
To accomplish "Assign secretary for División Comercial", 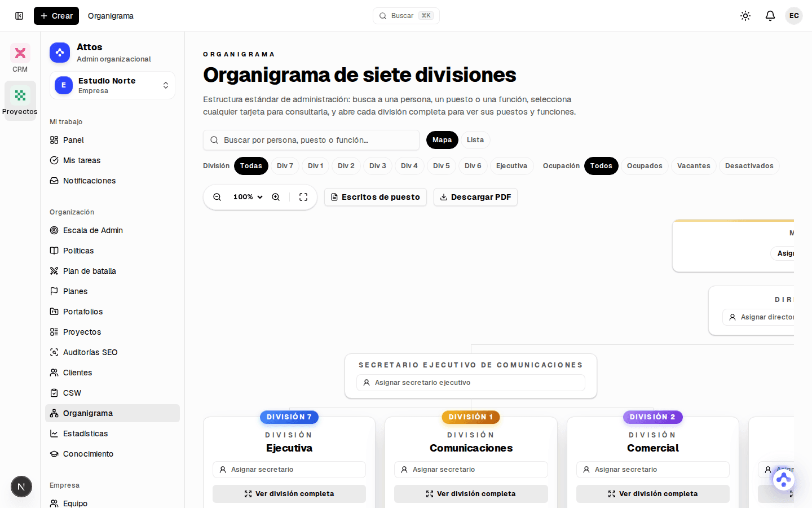I will click(653, 470).
